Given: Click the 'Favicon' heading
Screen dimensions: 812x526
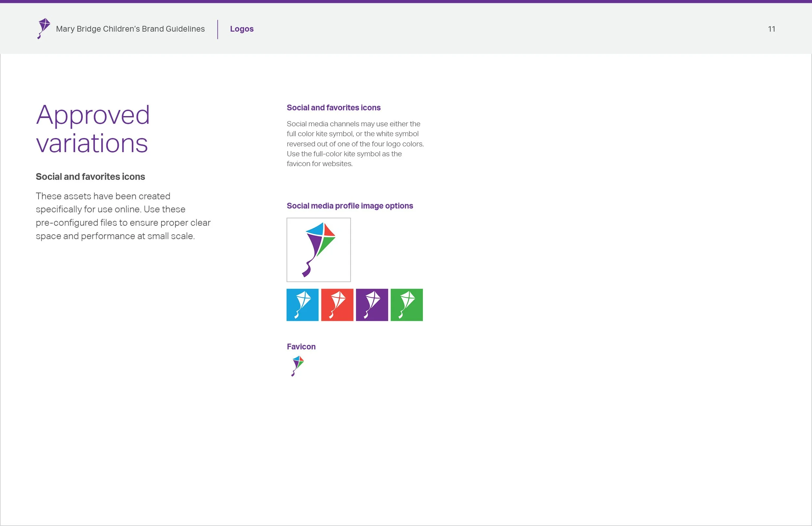Looking at the screenshot, I should click(x=301, y=347).
